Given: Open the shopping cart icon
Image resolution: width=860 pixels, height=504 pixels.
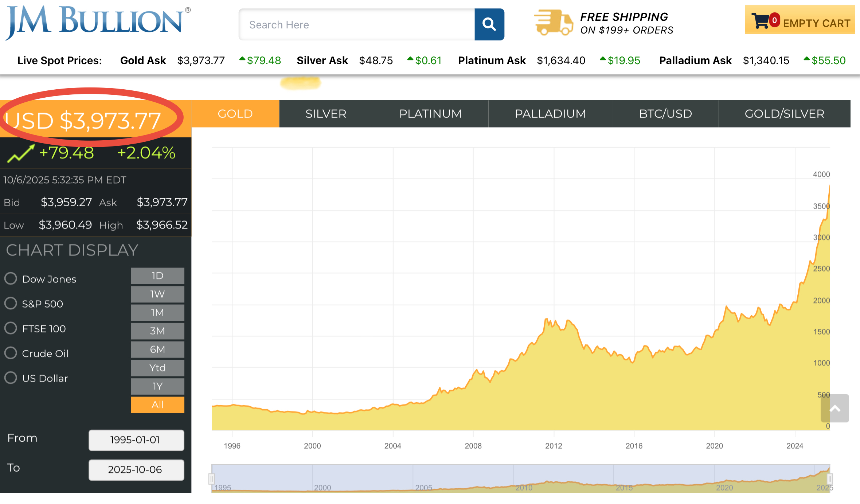Looking at the screenshot, I should [761, 21].
